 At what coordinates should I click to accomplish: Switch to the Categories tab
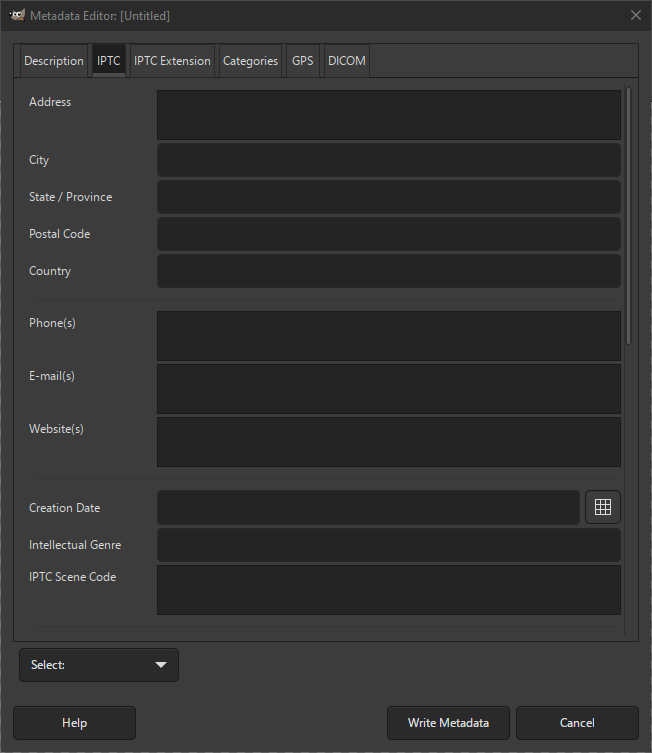(250, 61)
